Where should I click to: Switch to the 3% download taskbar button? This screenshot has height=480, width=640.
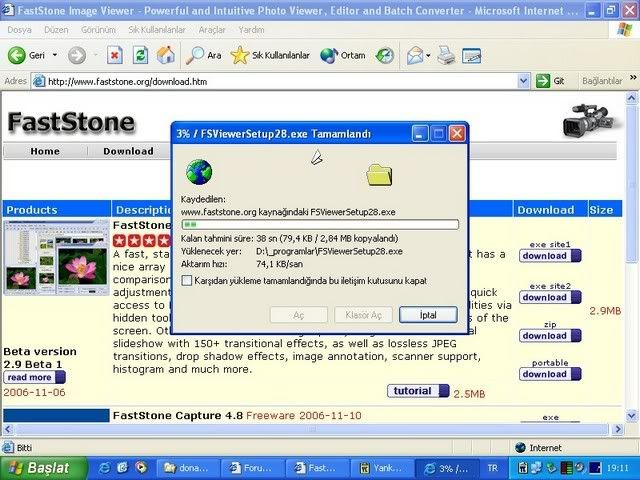point(446,468)
